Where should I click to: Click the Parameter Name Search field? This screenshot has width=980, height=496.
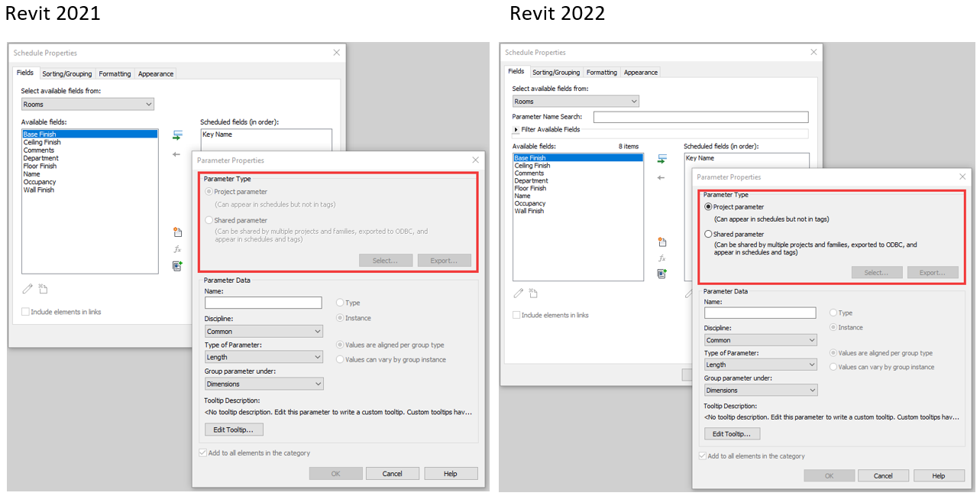(700, 117)
